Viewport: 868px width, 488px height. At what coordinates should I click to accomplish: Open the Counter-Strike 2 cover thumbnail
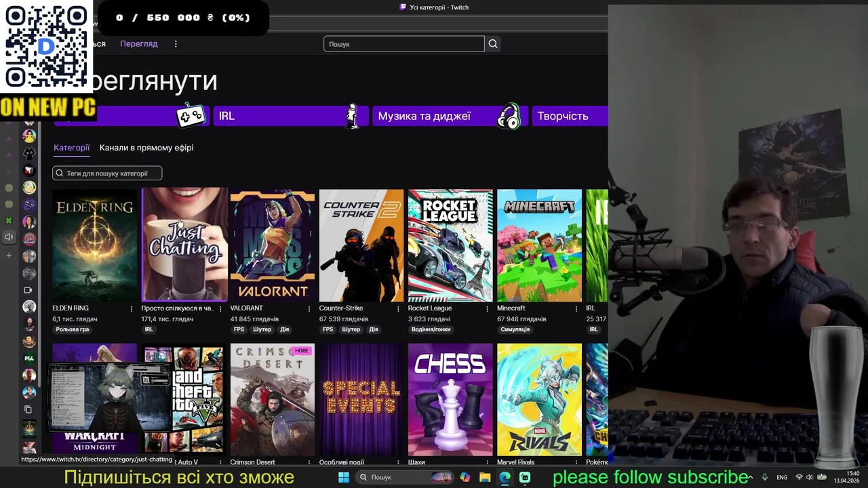point(361,245)
